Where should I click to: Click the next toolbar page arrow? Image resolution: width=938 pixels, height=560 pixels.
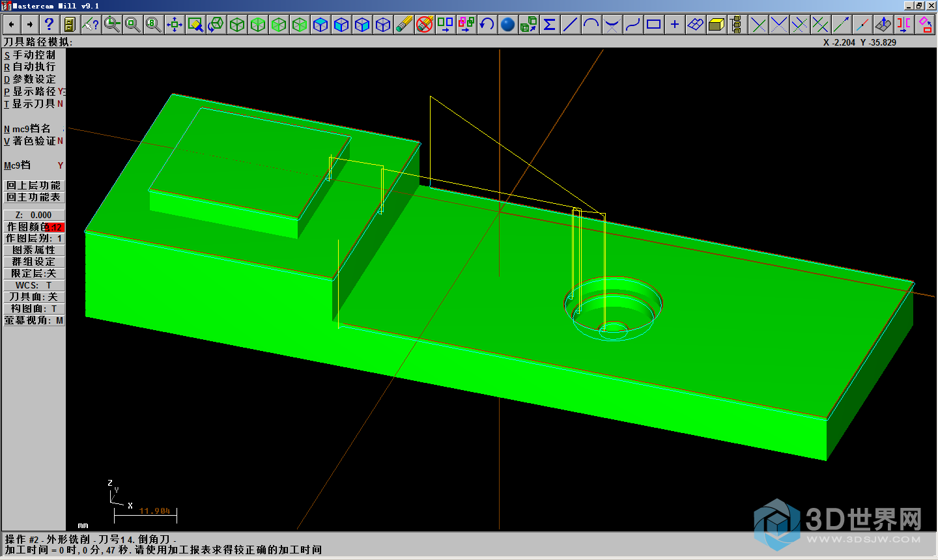[29, 25]
